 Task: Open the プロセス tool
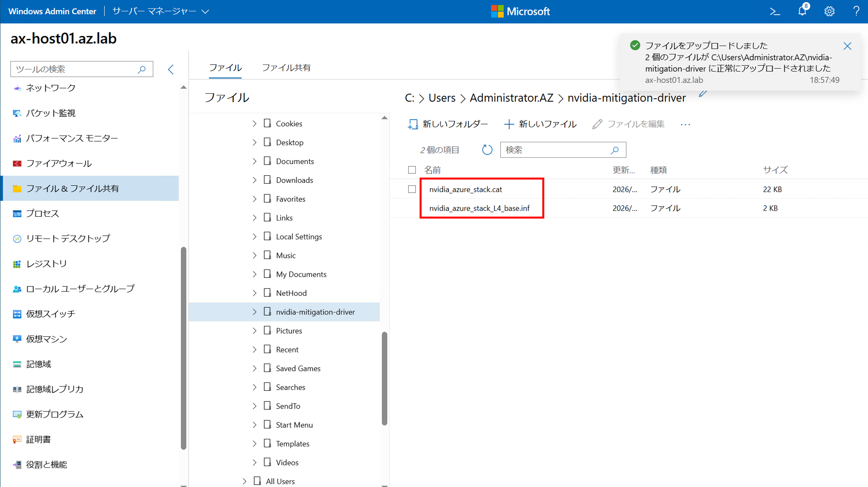42,213
